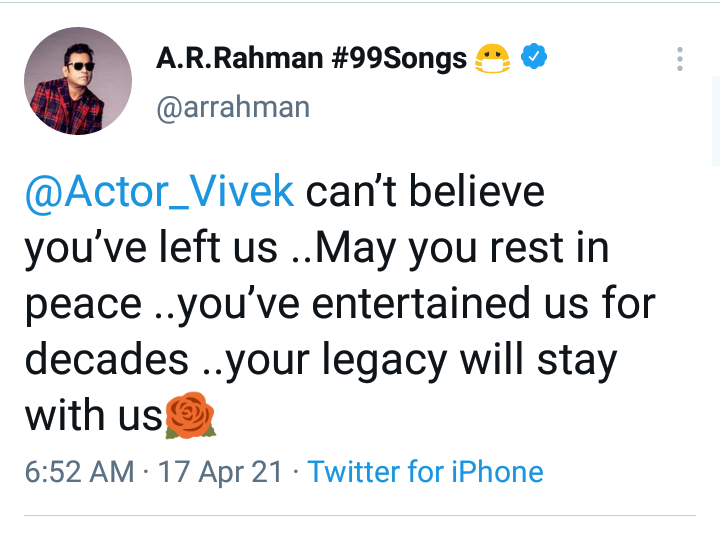
Task: Click the word 'believe' in the tweet
Action: (476, 191)
